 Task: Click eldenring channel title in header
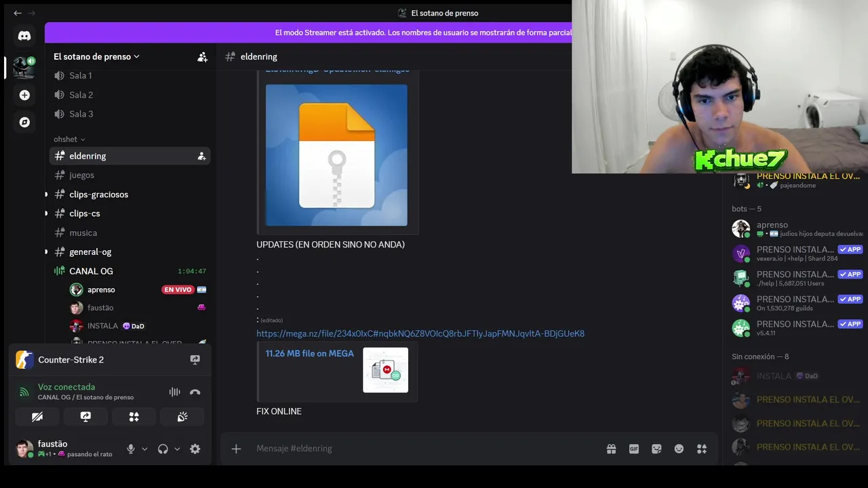click(259, 57)
